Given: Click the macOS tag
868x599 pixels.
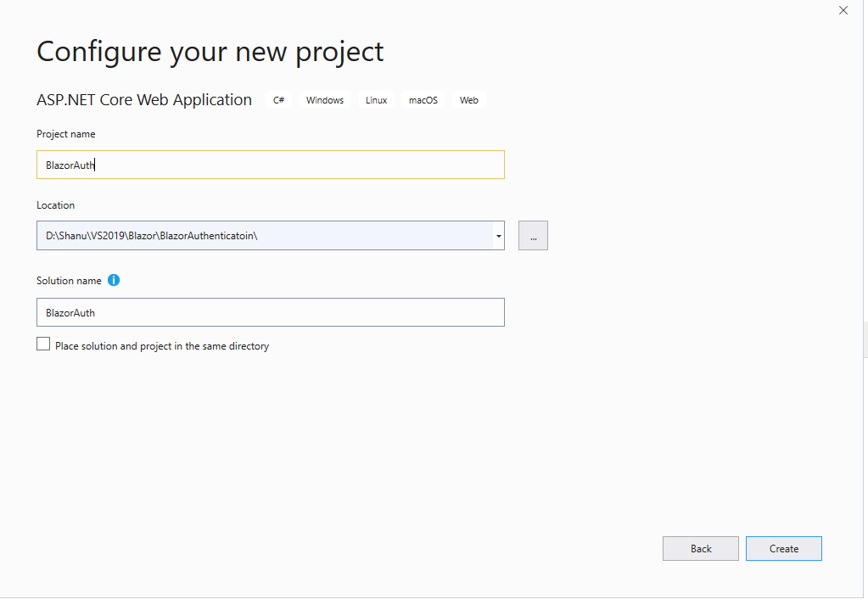Looking at the screenshot, I should pos(423,100).
